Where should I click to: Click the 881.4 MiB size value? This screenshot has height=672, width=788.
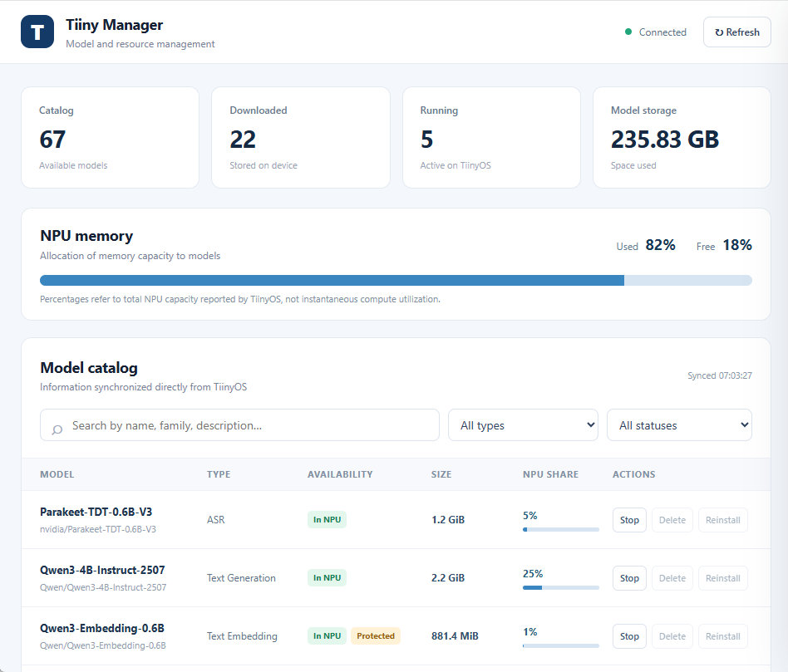[455, 635]
